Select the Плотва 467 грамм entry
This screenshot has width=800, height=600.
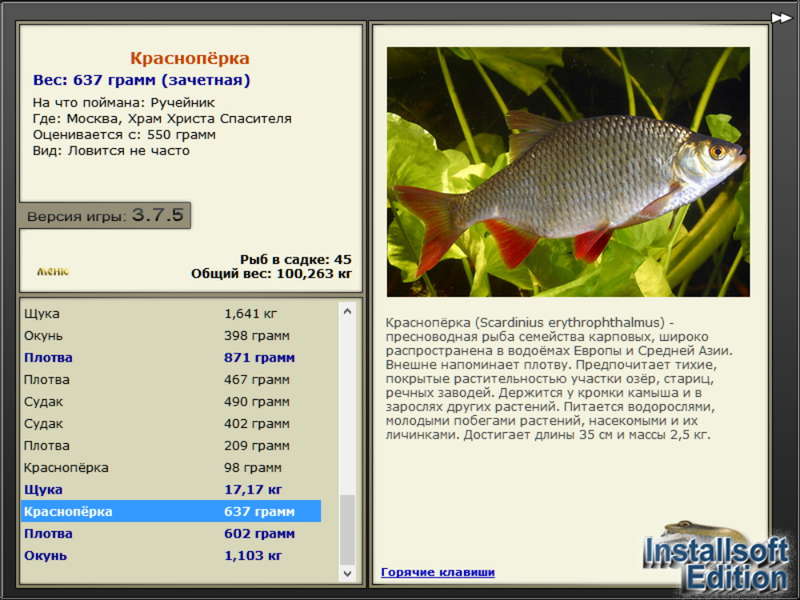click(171, 380)
